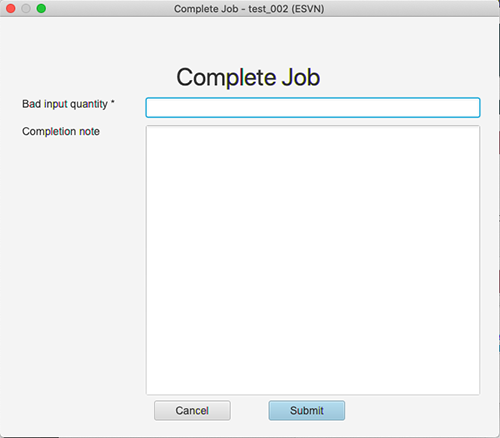Select the 'Completion note' label
500x438 pixels.
click(61, 131)
